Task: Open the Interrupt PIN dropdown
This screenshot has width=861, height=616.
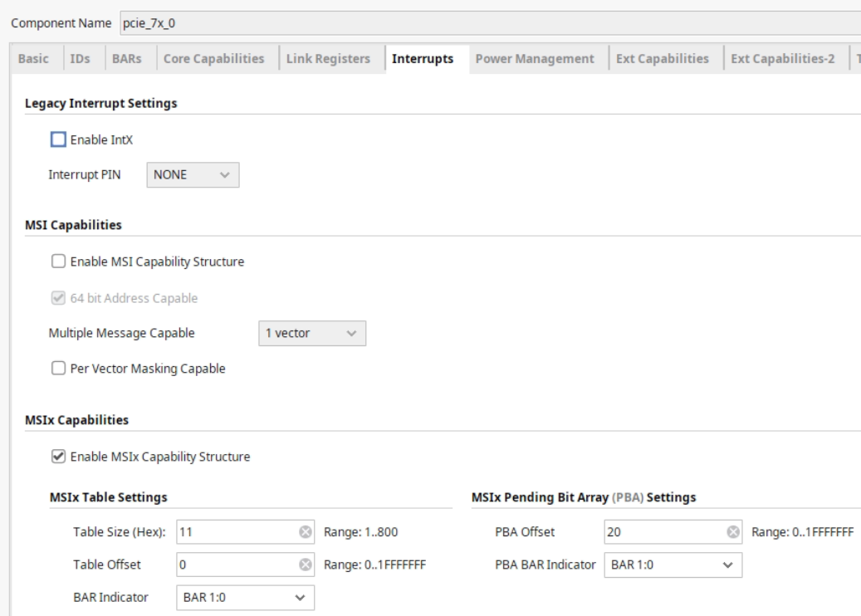Action: pyautogui.click(x=193, y=175)
